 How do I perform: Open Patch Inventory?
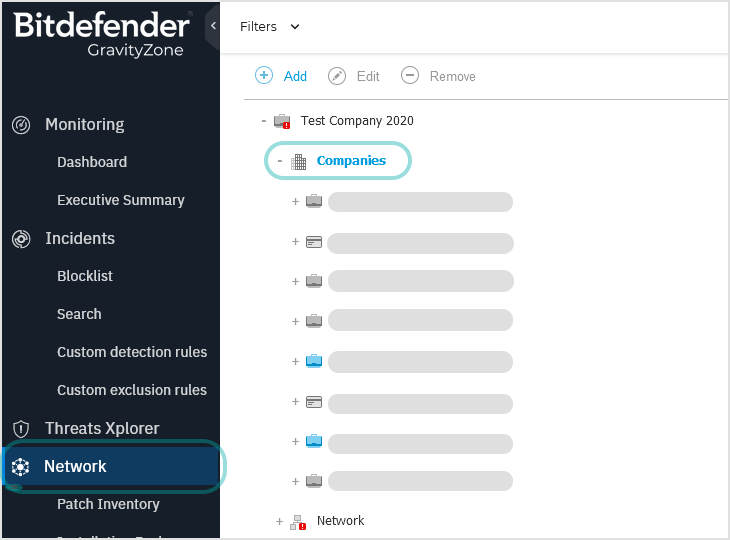click(108, 504)
